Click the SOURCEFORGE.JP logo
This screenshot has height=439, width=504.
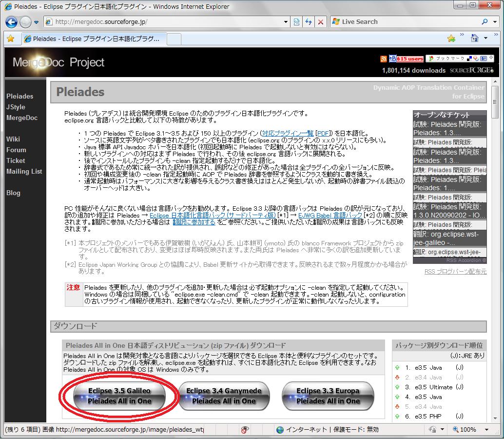[471, 70]
